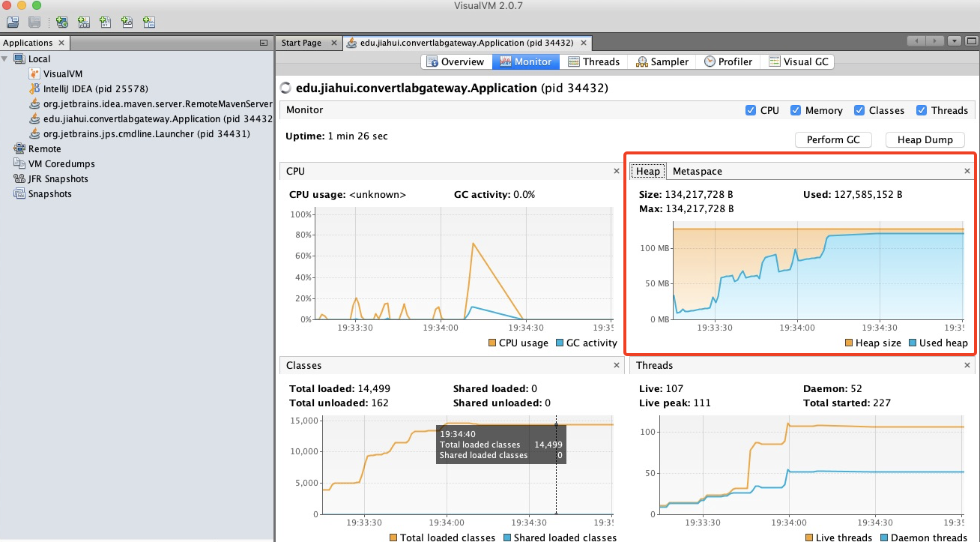
Task: Click the Used: 127,585,152 B value
Action: click(852, 194)
